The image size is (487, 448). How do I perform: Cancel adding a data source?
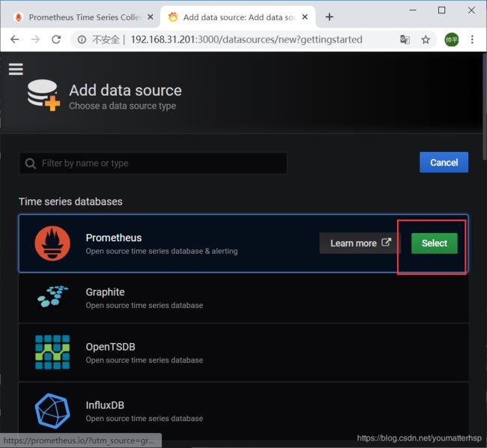point(444,162)
